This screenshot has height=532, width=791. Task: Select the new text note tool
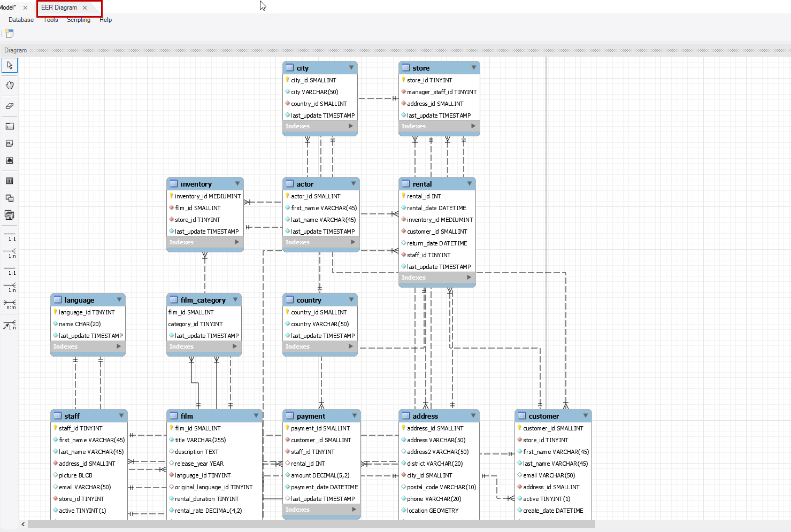coord(10,143)
